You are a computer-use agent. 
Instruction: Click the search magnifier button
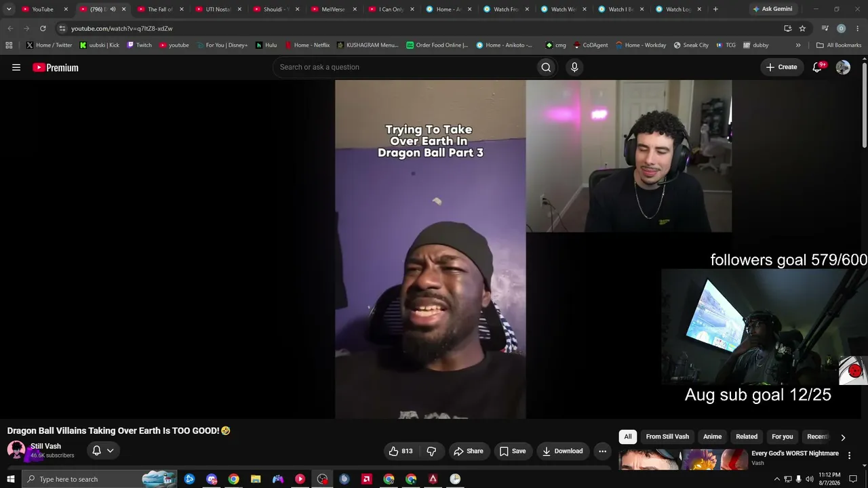[x=546, y=67]
